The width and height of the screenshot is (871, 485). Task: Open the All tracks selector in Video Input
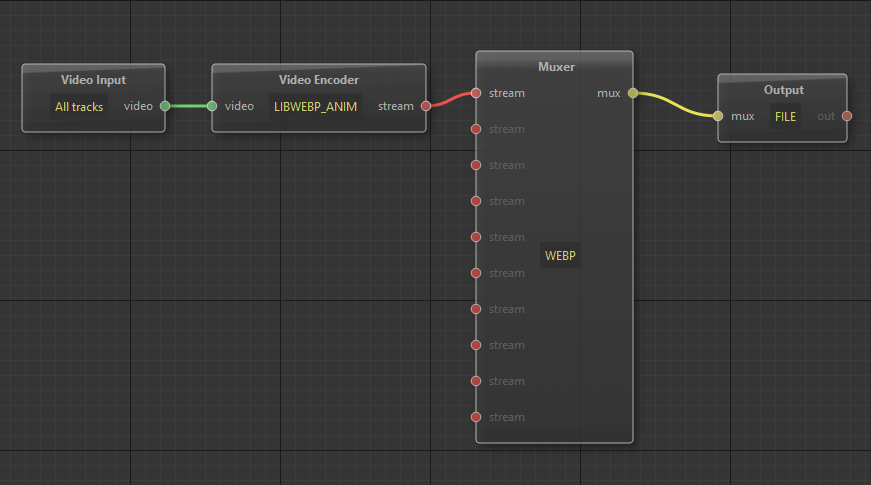[x=79, y=106]
